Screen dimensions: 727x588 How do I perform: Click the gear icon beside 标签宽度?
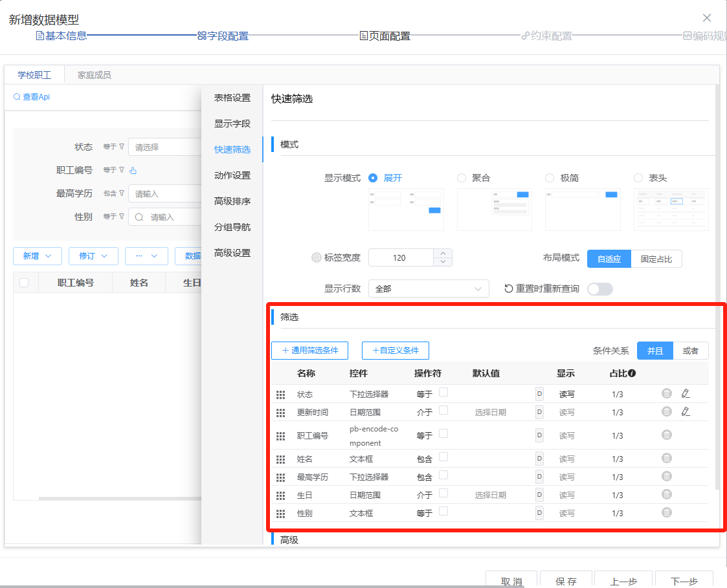point(316,257)
